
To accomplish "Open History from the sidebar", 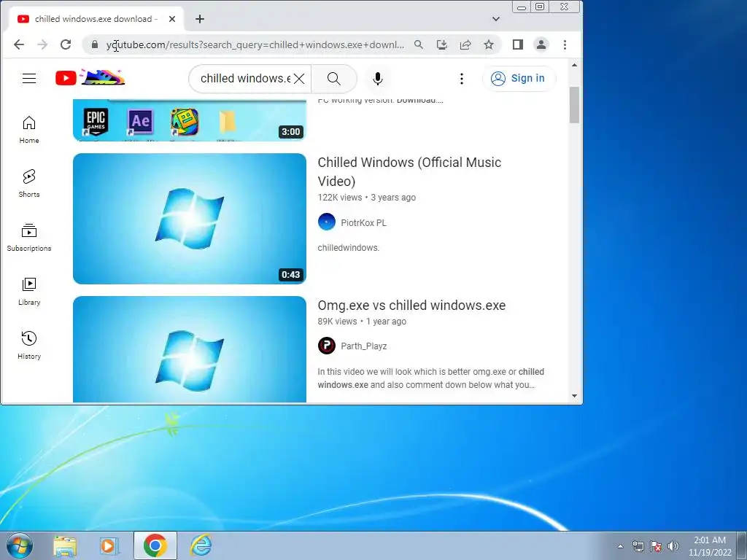I will [29, 345].
